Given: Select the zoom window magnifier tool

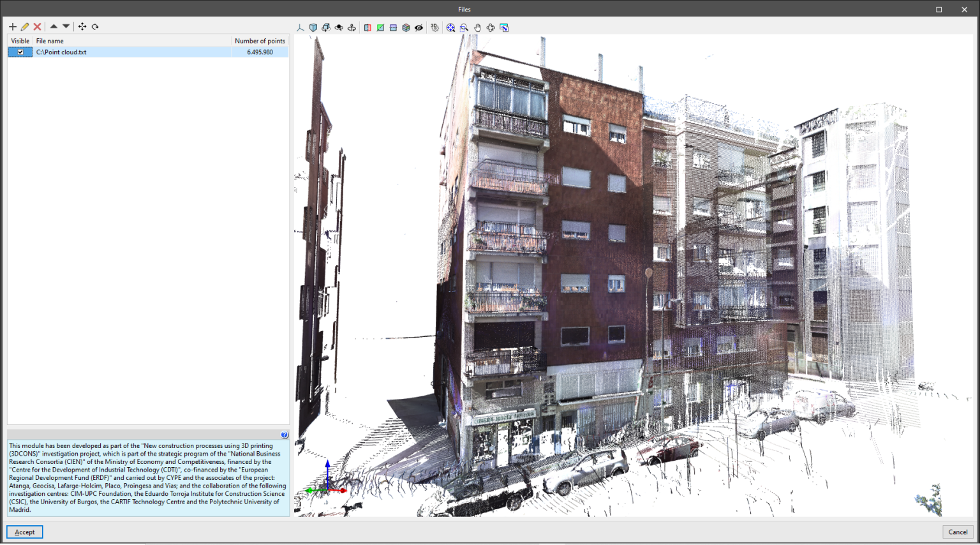Looking at the screenshot, I should 464,27.
